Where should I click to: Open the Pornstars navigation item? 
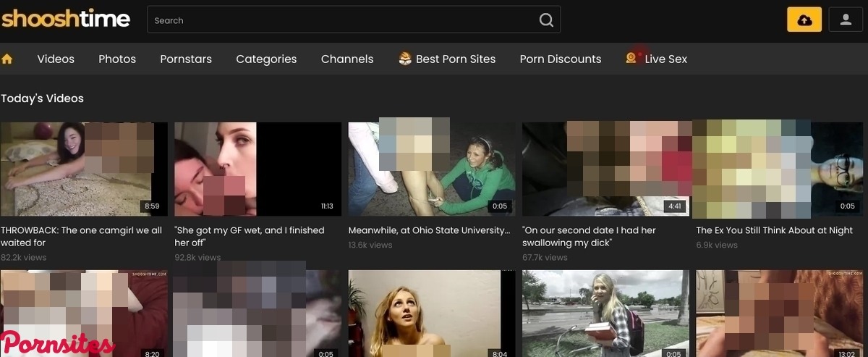(186, 59)
